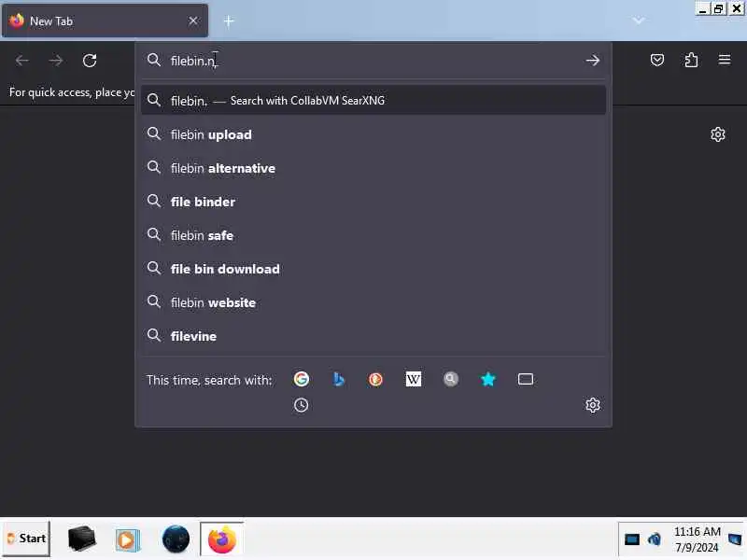Screen dimensions: 747x560
Task: Search this time with Google
Action: (301, 379)
